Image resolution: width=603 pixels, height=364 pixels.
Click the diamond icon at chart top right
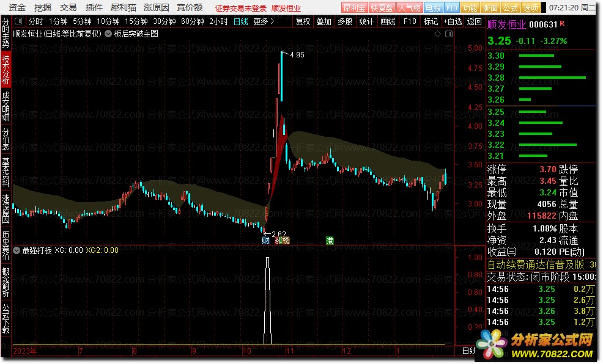[x=438, y=34]
